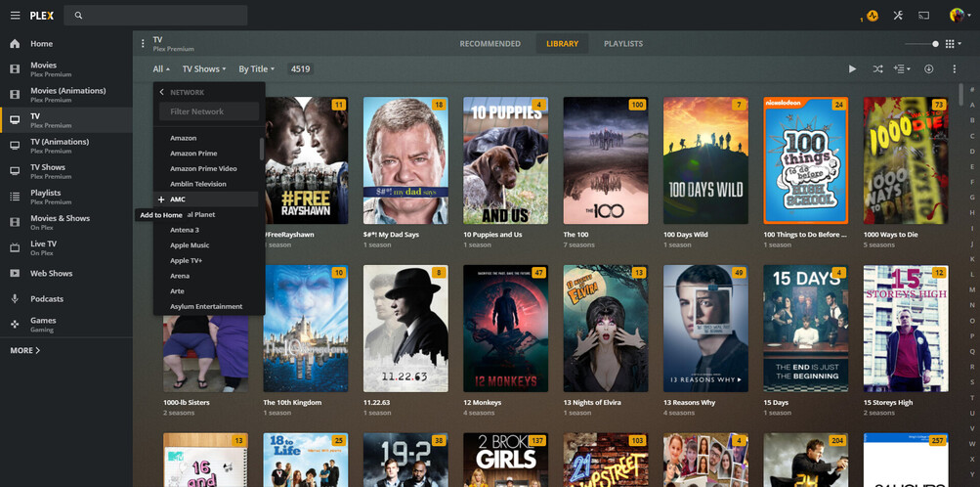Click the network list scrollbar
Screen dimensions: 980x487
coord(261,149)
